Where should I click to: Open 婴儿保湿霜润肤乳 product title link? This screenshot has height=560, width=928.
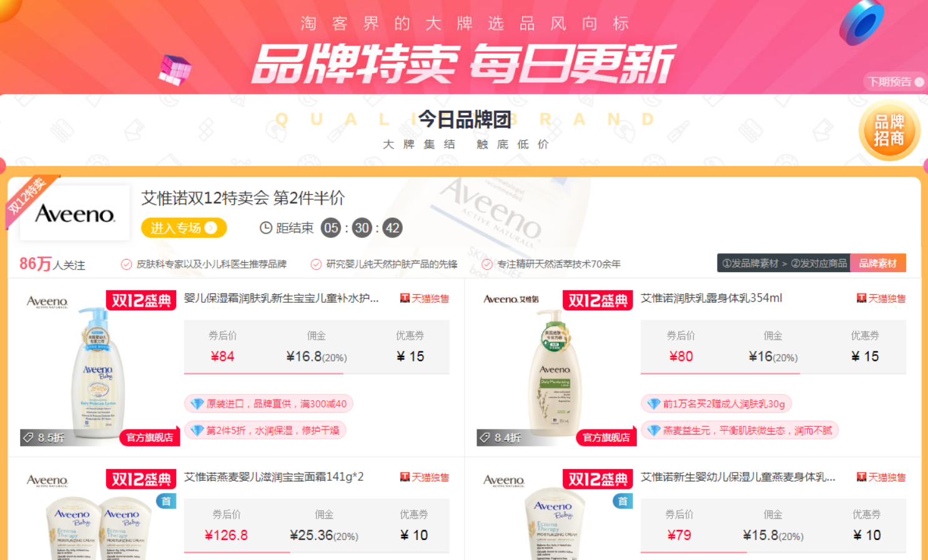[281, 298]
